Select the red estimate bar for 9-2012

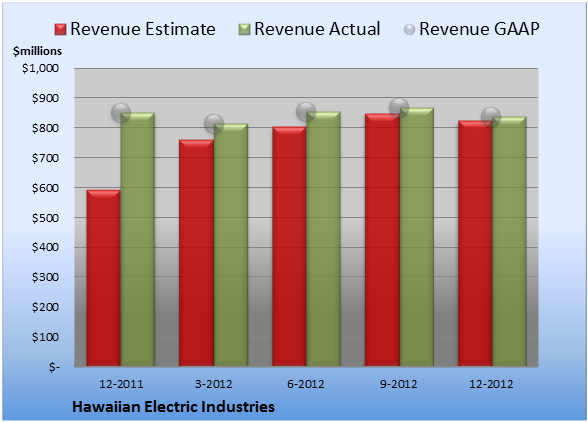click(x=382, y=240)
